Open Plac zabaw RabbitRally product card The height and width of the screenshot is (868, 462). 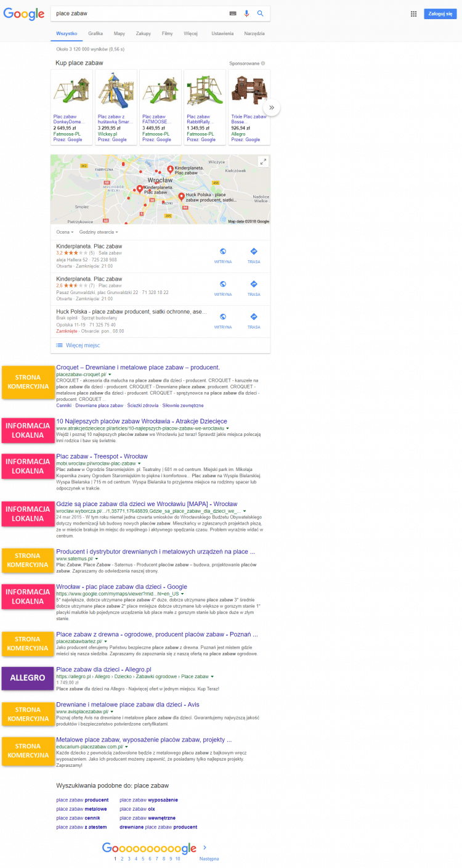click(205, 107)
